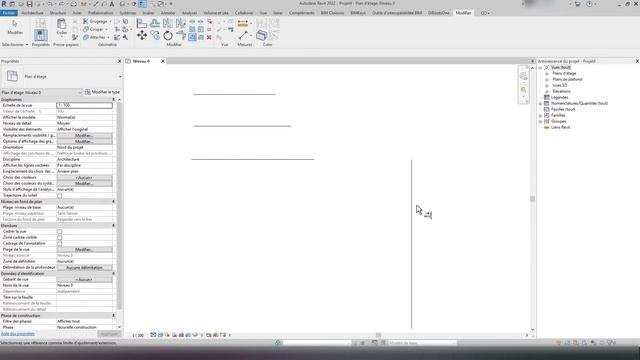Select the Trim/Extend to corner tool
The image size is (640, 360).
click(181, 36)
